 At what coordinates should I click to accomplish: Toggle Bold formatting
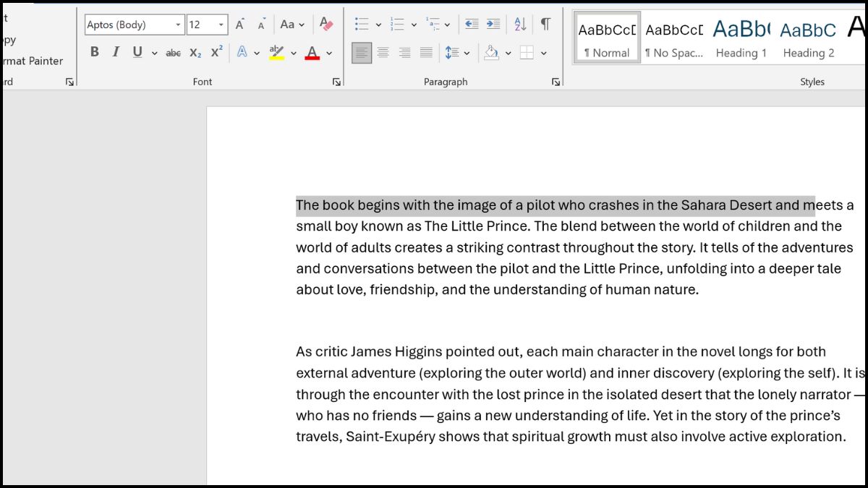click(x=94, y=53)
